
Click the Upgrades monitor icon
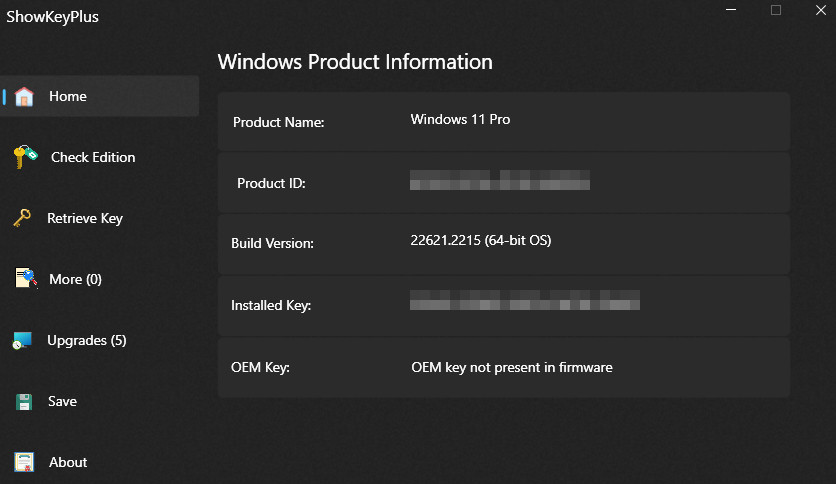23,341
